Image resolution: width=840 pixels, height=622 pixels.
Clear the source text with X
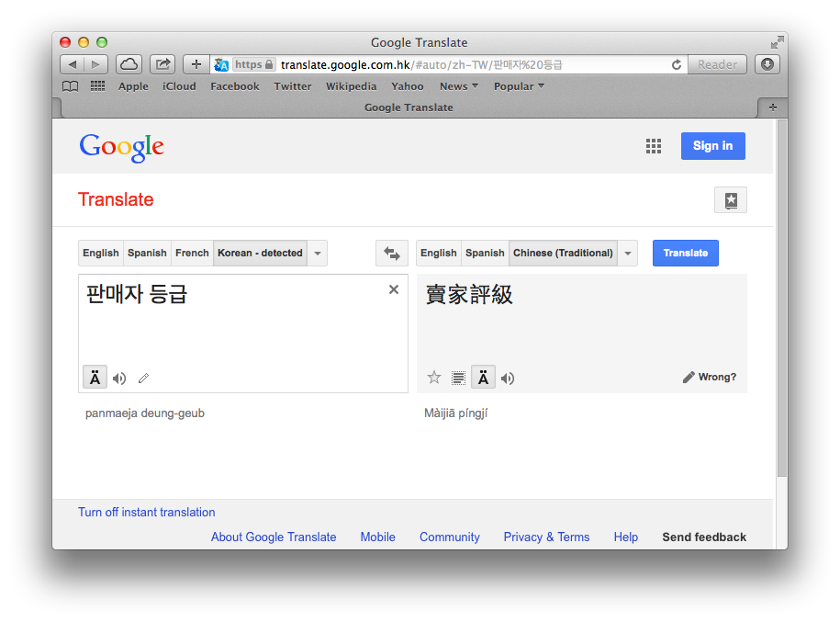point(394,289)
